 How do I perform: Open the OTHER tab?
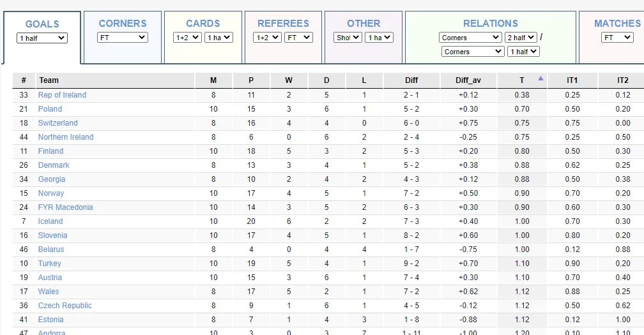[364, 24]
